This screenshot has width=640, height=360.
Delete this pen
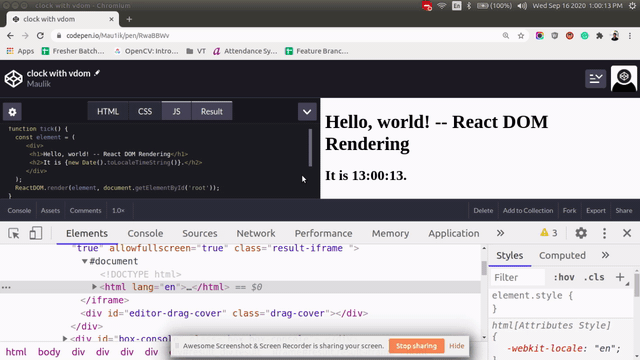pos(483,211)
